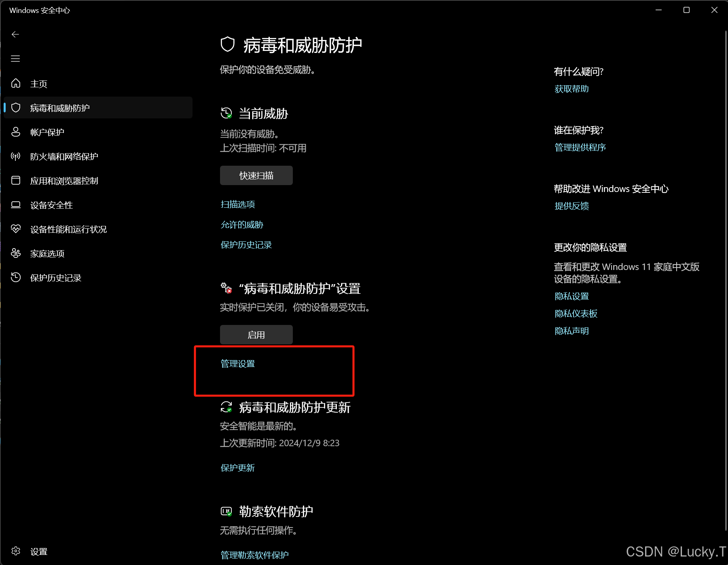This screenshot has width=728, height=565.
Task: Click the text 上次扫描时间: 不可用
Action: tap(263, 148)
